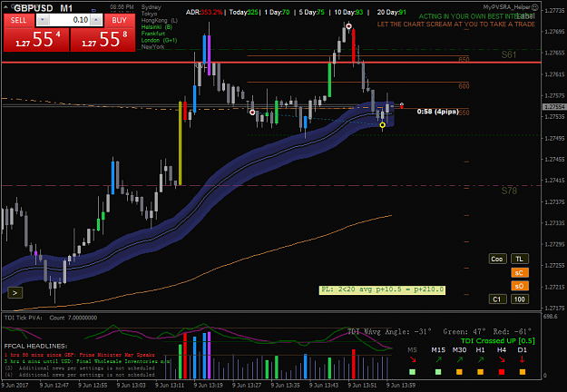Click the orange sC button
This screenshot has width=567, height=392.
click(x=520, y=272)
